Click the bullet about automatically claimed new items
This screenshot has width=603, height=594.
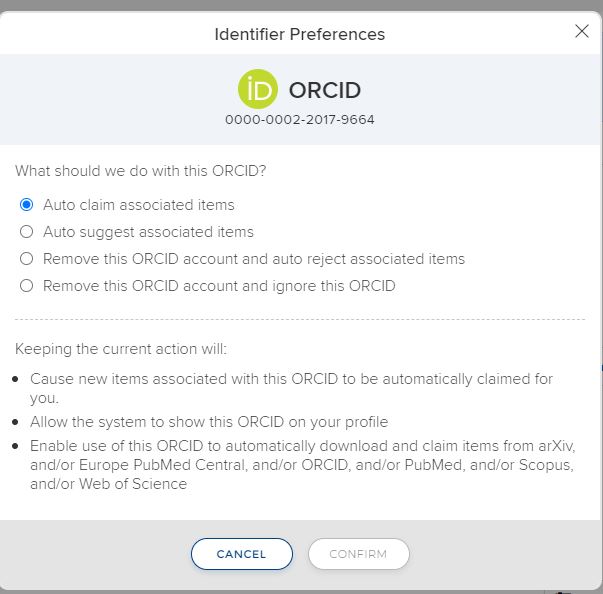[291, 388]
